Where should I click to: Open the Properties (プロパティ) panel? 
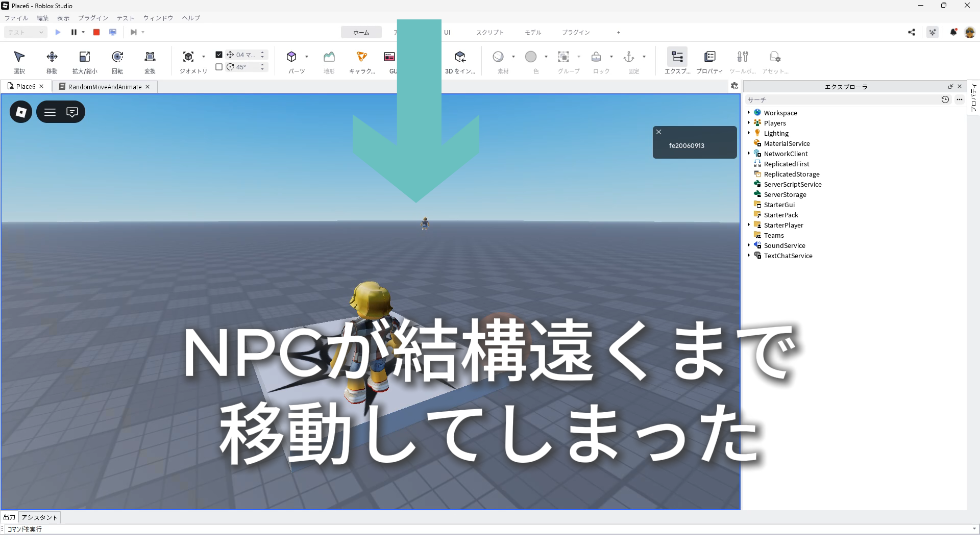709,57
